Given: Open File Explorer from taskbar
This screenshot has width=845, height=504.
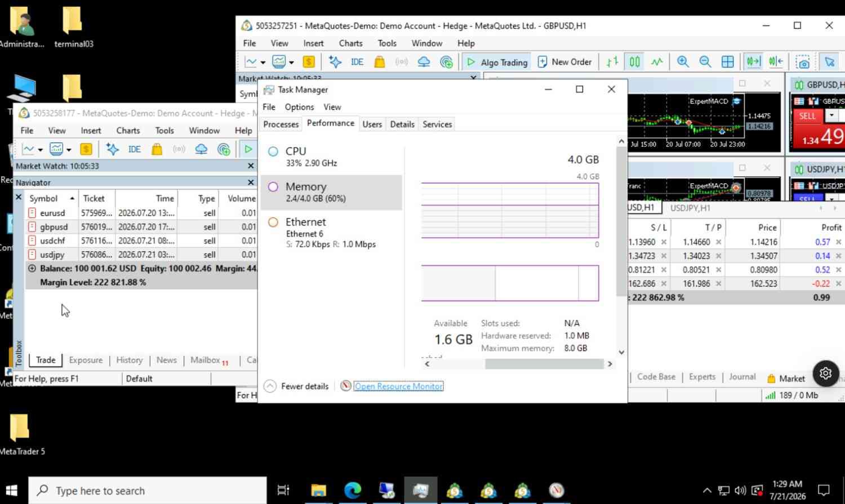Looking at the screenshot, I should (319, 490).
